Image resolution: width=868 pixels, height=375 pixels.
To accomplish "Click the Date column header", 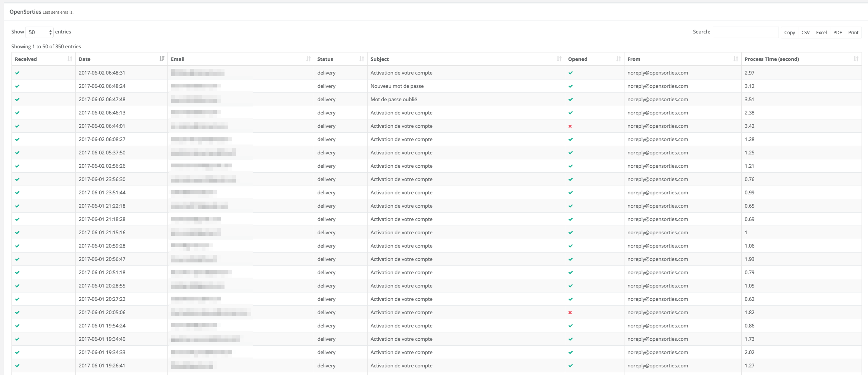I will coord(121,59).
